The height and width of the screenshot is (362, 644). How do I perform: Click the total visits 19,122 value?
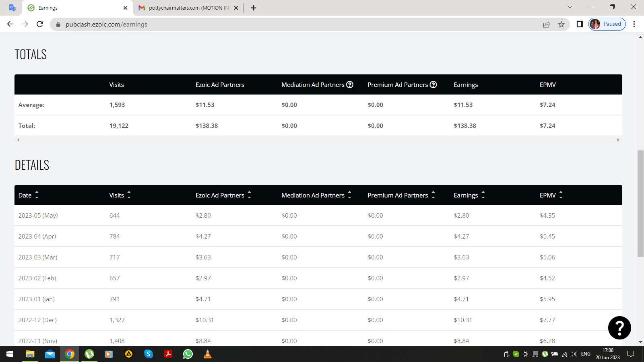119,126
